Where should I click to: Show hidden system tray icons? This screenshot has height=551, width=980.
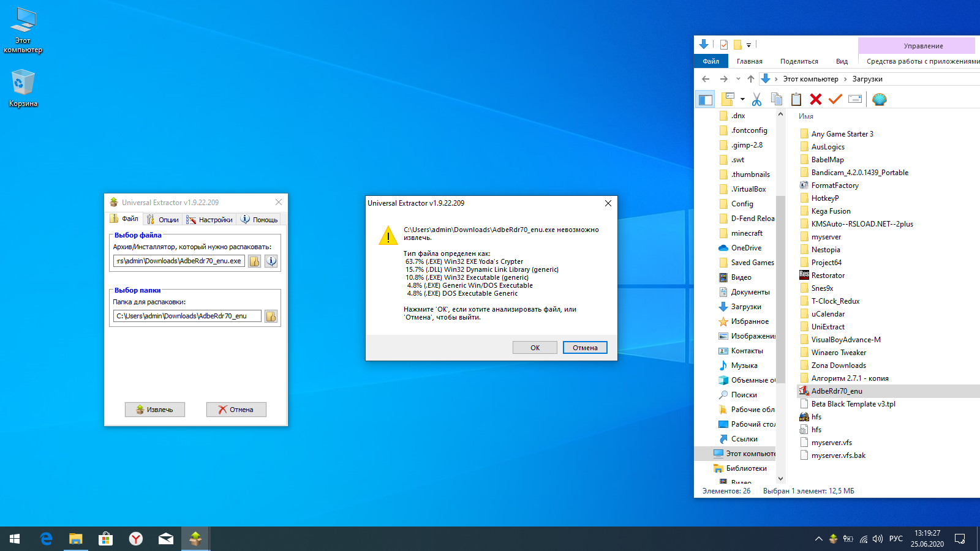(818, 539)
